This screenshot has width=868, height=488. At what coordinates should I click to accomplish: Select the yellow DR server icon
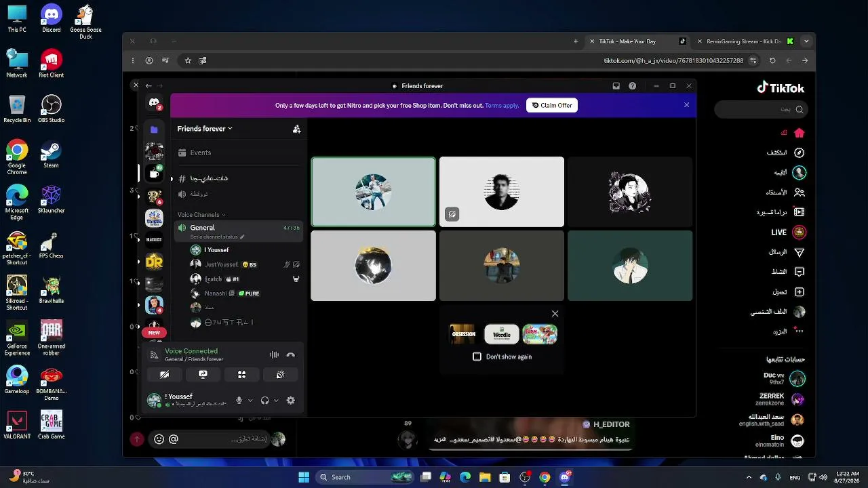[x=154, y=262]
